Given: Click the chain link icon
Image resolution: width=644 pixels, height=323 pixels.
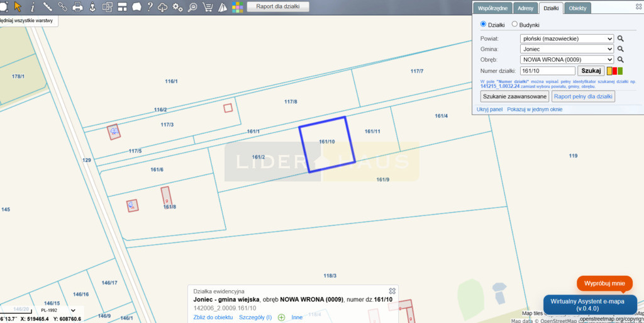Looking at the screenshot, I should tap(62, 6).
